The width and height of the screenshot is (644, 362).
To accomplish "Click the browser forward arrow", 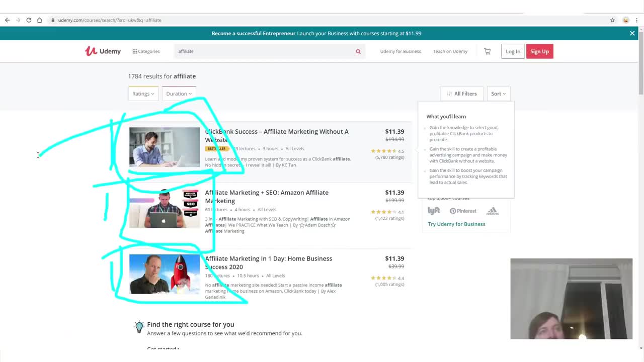I will pos(18,20).
